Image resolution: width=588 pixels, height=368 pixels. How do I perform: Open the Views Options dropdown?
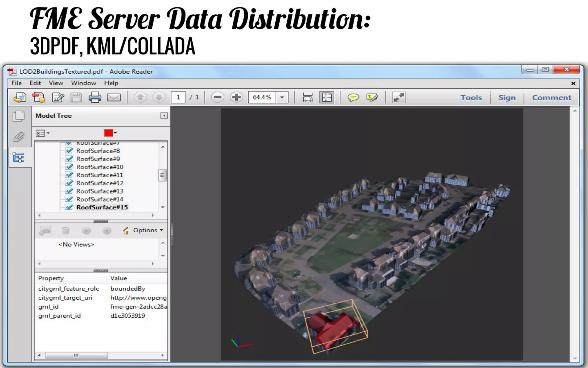pos(148,230)
